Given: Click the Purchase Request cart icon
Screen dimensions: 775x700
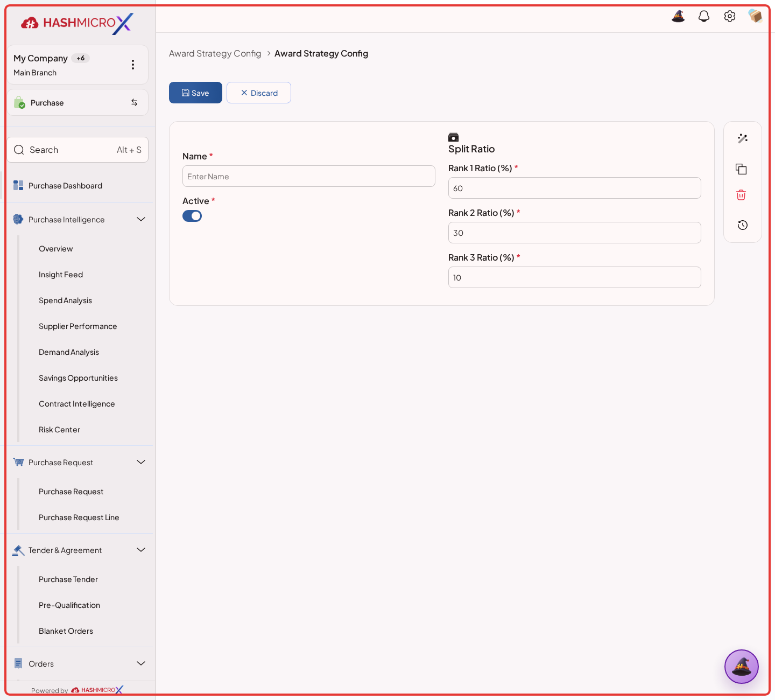Looking at the screenshot, I should pyautogui.click(x=18, y=462).
